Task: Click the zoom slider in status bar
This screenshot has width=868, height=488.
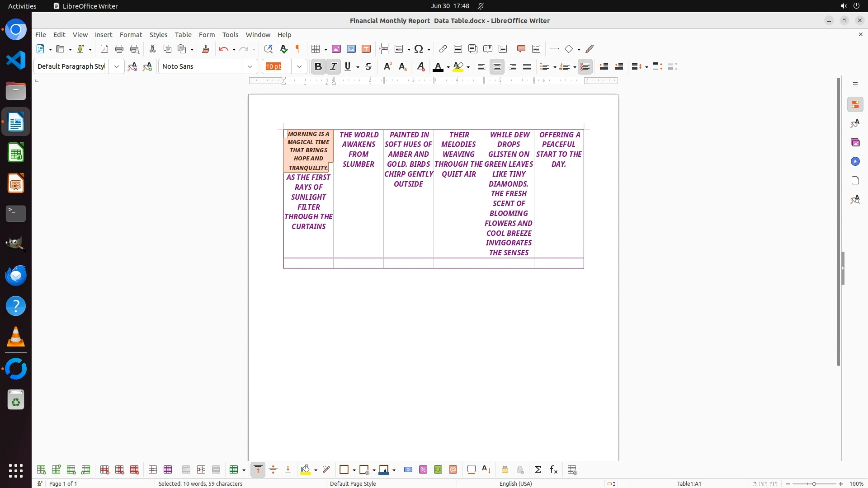Action: coord(814,483)
